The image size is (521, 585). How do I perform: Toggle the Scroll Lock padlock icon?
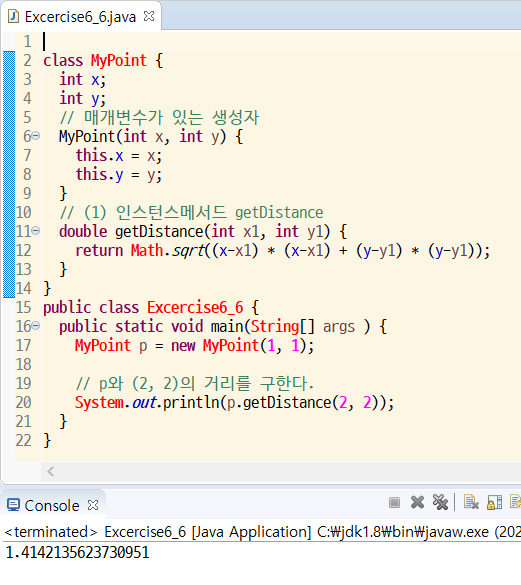click(495, 502)
